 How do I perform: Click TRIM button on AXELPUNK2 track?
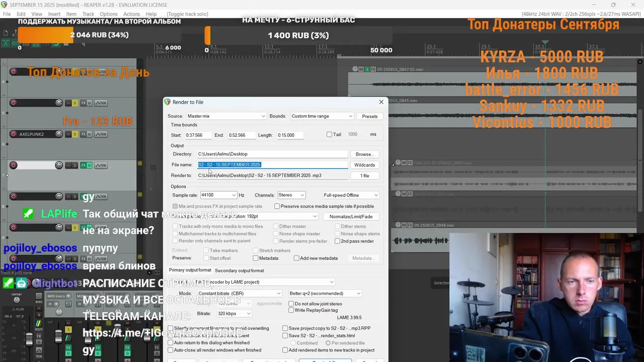tap(101, 134)
